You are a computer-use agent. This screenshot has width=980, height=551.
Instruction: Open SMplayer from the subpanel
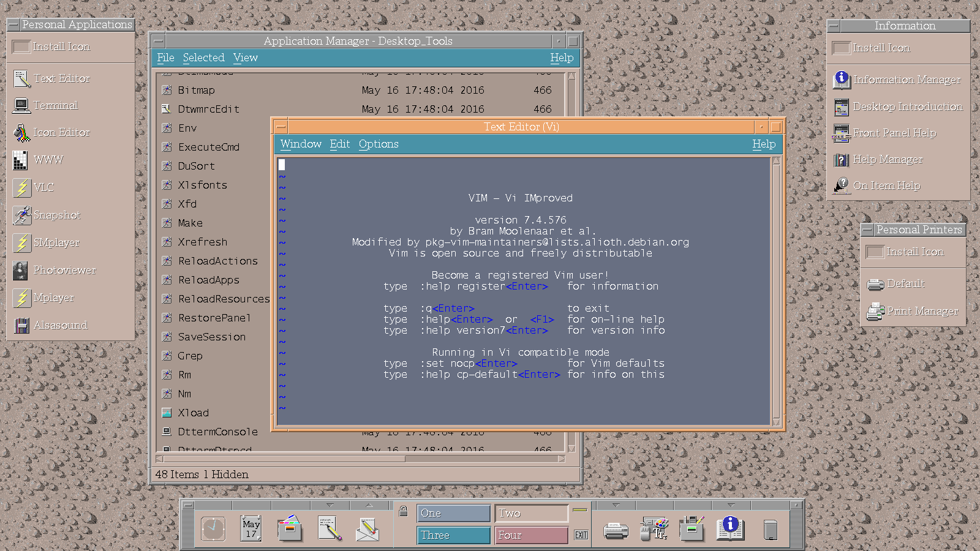pos(46,242)
